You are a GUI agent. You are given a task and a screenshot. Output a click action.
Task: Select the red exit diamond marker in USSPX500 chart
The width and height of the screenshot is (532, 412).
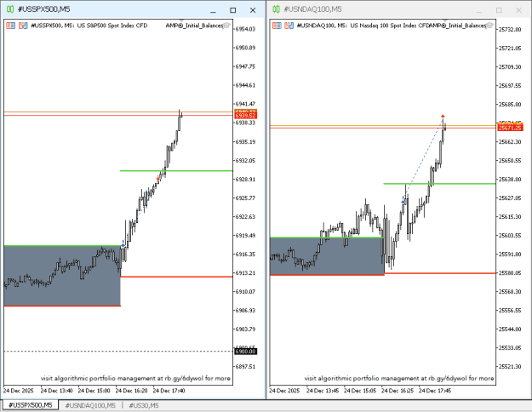coord(158,179)
